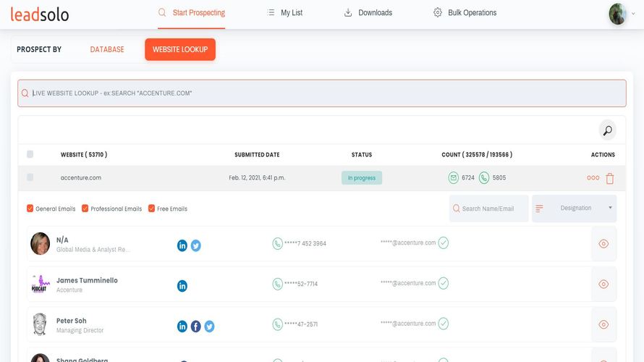Click phone icon for Peter Soh
Viewport: 644px width, 362px height.
pyautogui.click(x=278, y=324)
